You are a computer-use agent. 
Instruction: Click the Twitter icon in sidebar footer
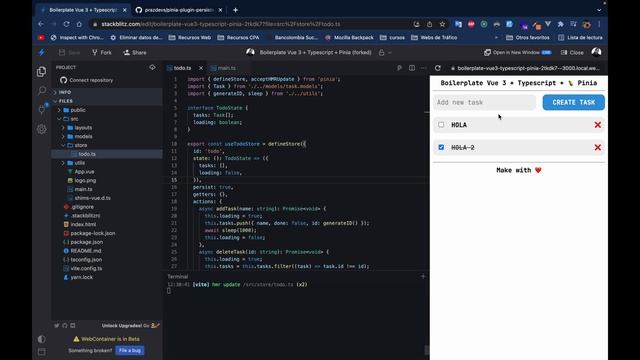pos(57,325)
